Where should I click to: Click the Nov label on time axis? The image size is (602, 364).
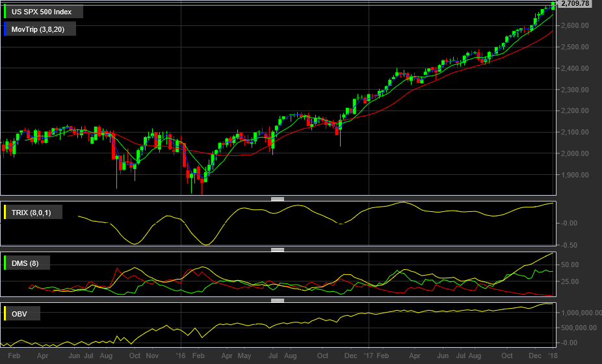tap(152, 356)
